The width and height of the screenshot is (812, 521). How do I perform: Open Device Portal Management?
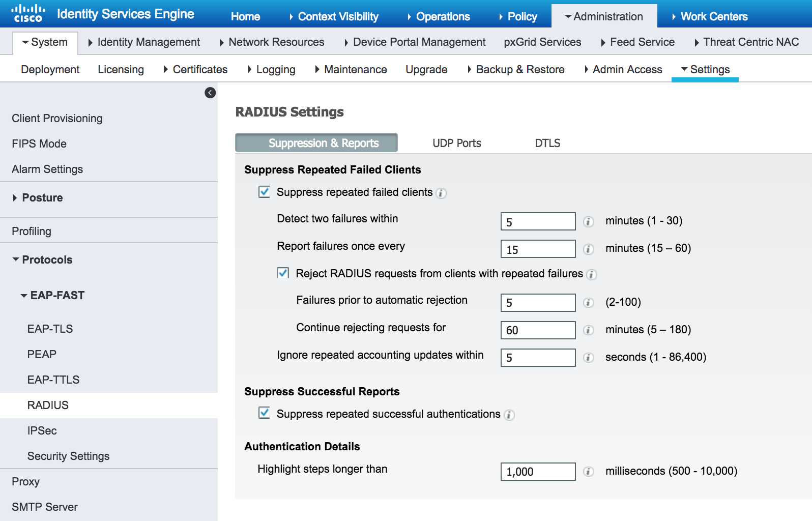[x=415, y=42]
